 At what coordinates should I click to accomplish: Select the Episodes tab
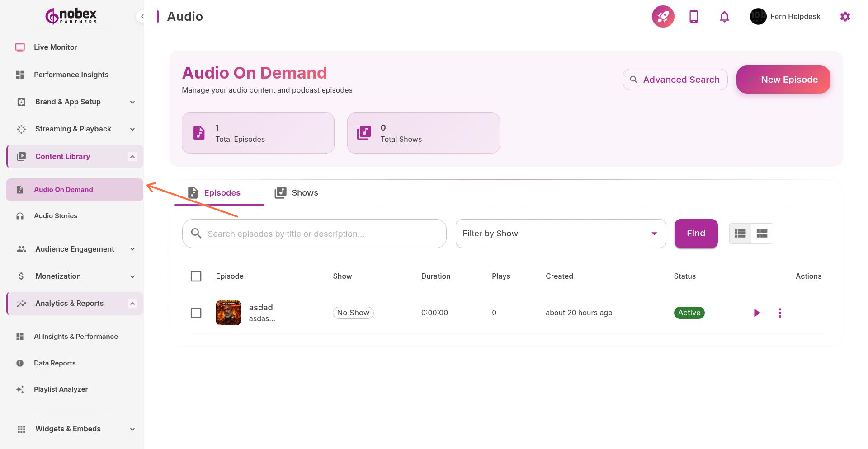coord(222,192)
